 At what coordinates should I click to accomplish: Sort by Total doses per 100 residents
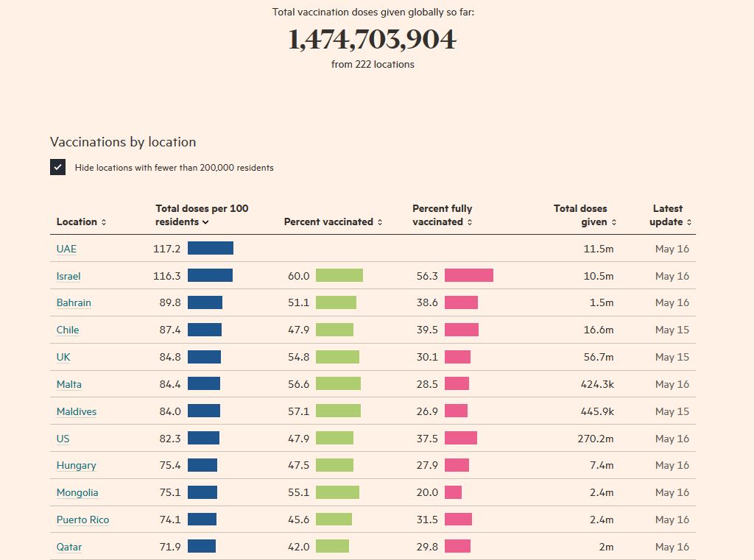201,216
